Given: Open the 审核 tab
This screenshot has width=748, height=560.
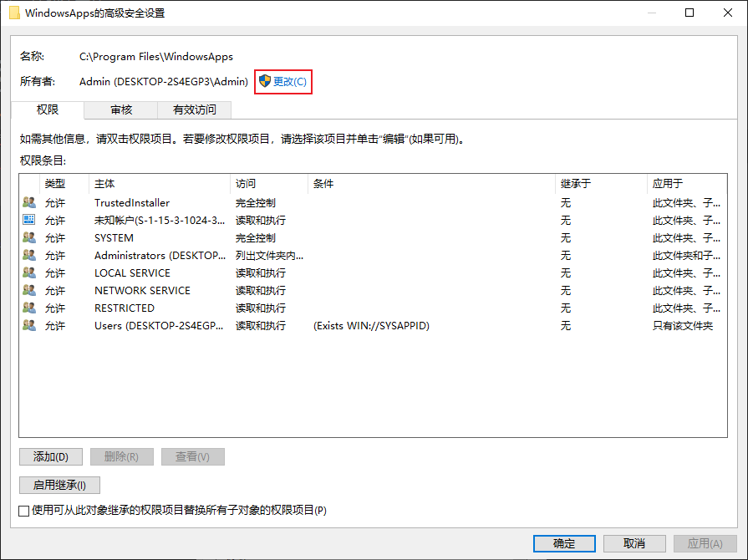Looking at the screenshot, I should [121, 110].
